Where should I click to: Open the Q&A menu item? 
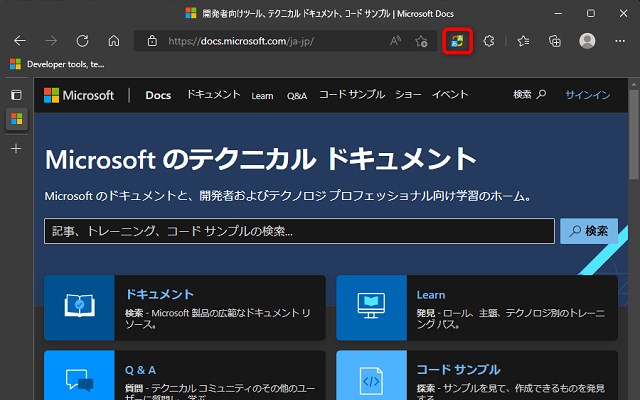click(297, 96)
